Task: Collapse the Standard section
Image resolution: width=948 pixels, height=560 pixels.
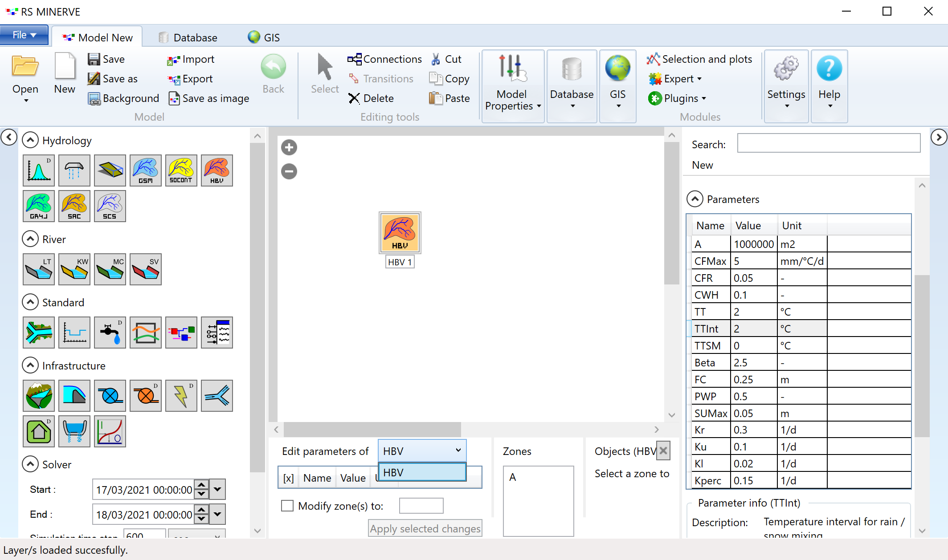Action: 30,302
